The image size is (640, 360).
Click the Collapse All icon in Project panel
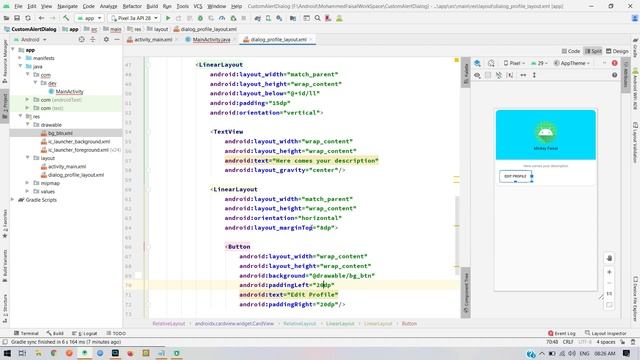[93, 40]
